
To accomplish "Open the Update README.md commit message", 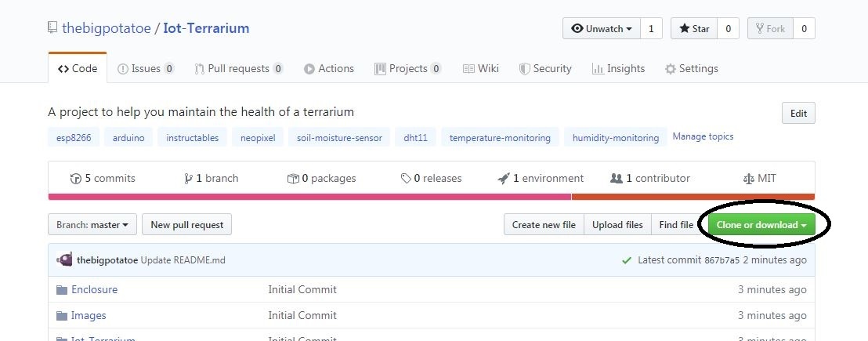I will [x=183, y=259].
